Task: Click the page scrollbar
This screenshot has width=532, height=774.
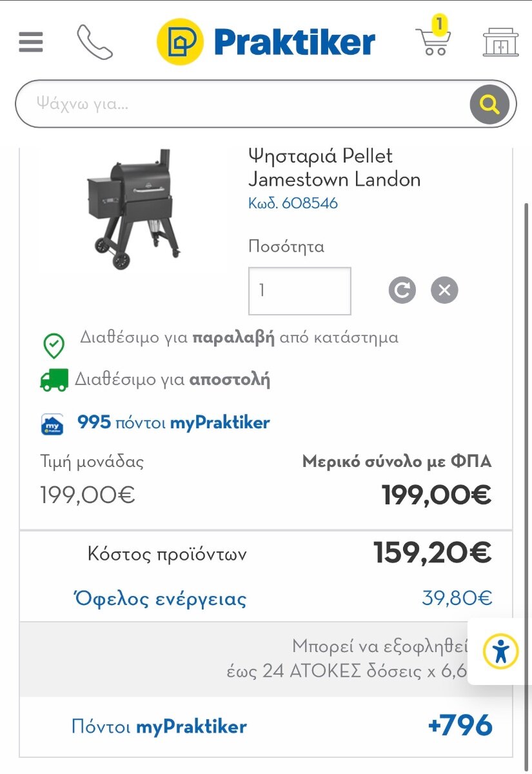Action: click(527, 387)
